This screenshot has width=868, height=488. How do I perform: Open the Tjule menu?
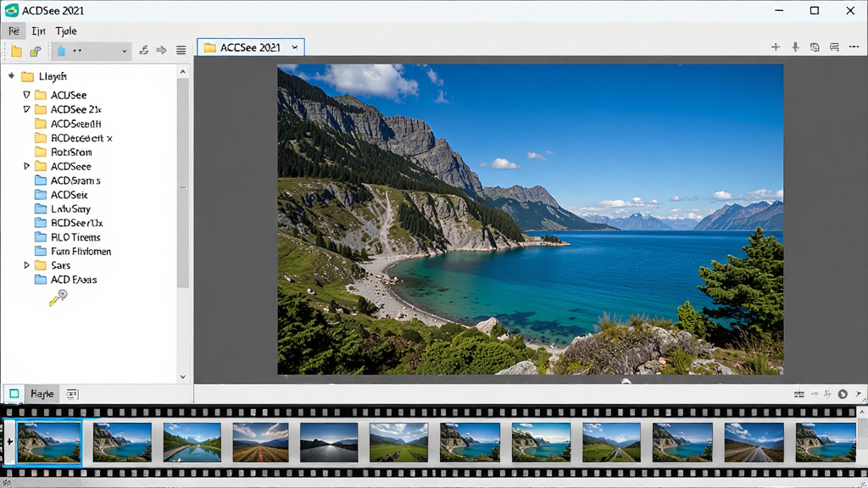click(x=66, y=31)
